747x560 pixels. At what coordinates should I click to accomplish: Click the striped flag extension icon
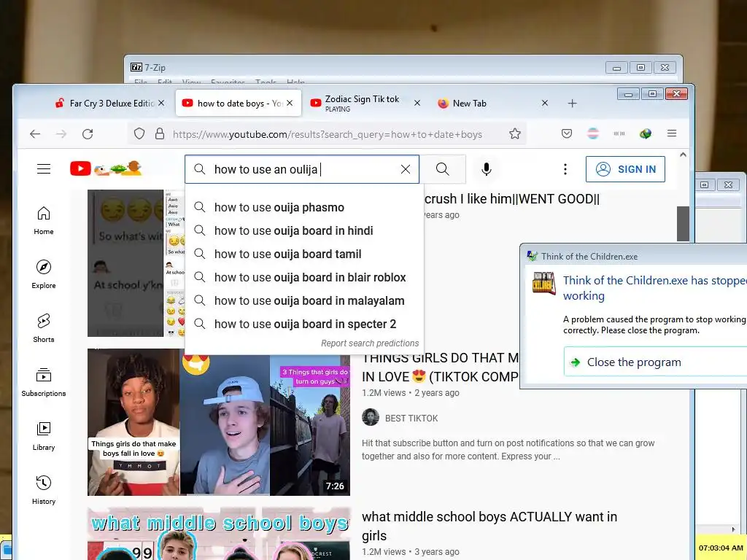[593, 134]
